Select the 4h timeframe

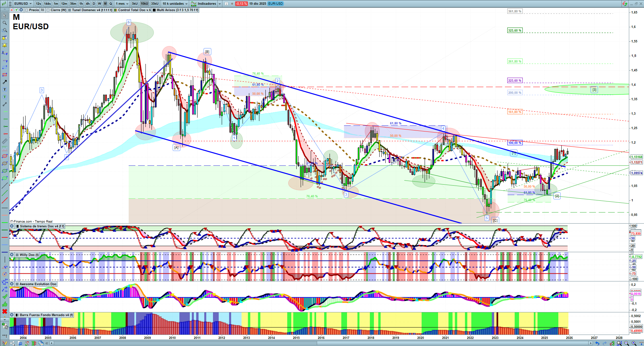click(88, 4)
